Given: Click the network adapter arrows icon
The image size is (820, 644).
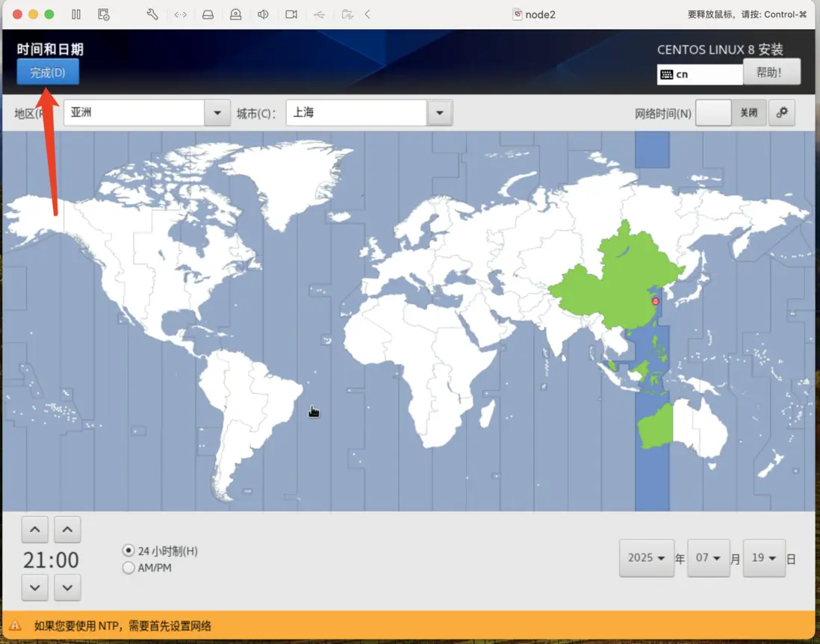Looking at the screenshot, I should click(181, 15).
